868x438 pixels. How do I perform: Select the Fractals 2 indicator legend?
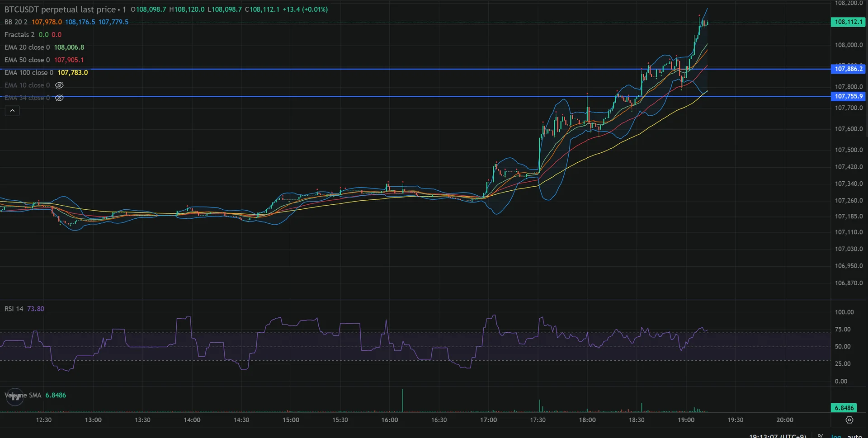click(19, 35)
